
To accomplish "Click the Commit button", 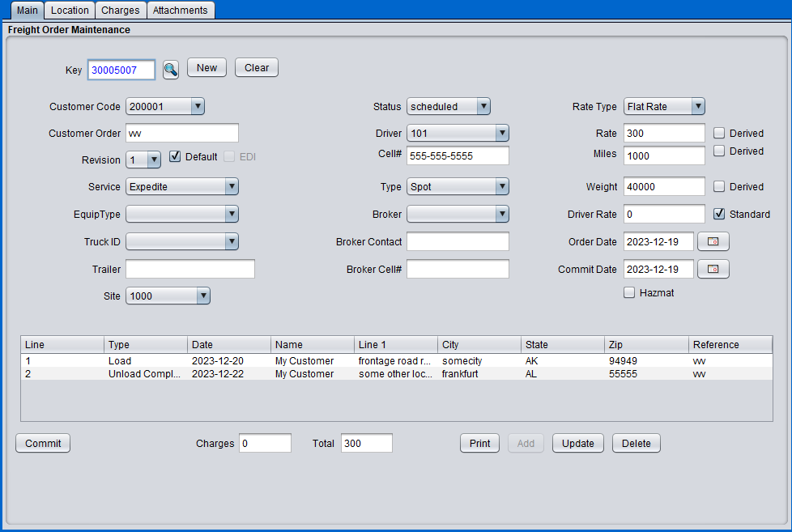I will (x=42, y=443).
